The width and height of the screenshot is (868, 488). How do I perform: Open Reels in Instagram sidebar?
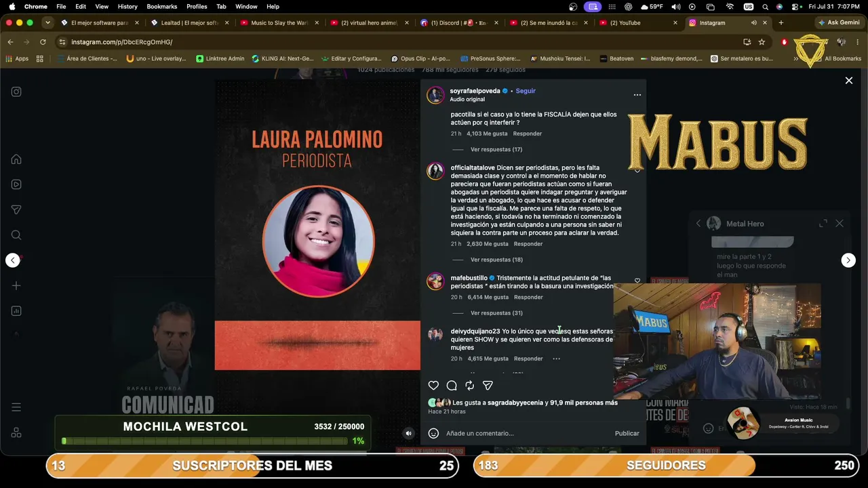tap(16, 184)
